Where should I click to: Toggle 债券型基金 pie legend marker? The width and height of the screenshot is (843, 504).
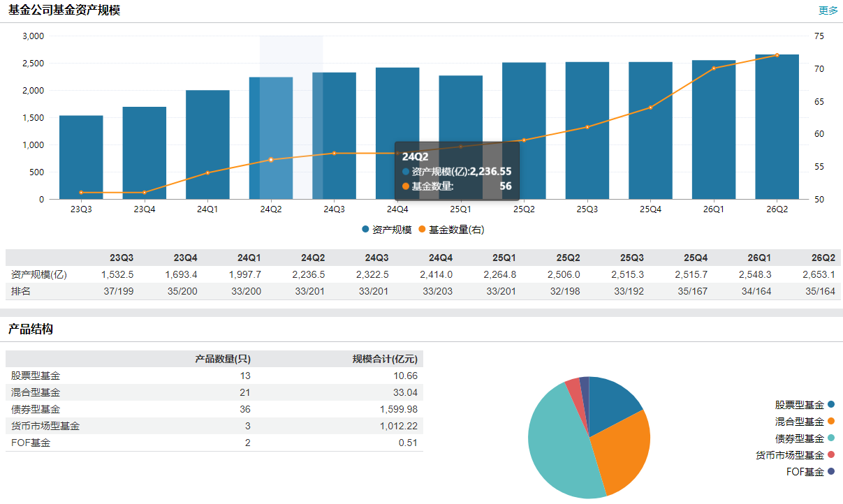831,438
